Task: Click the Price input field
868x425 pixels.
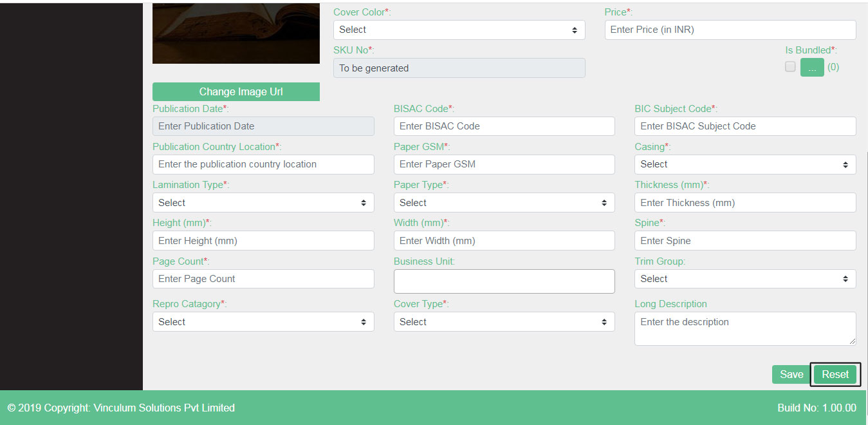Action: tap(730, 30)
